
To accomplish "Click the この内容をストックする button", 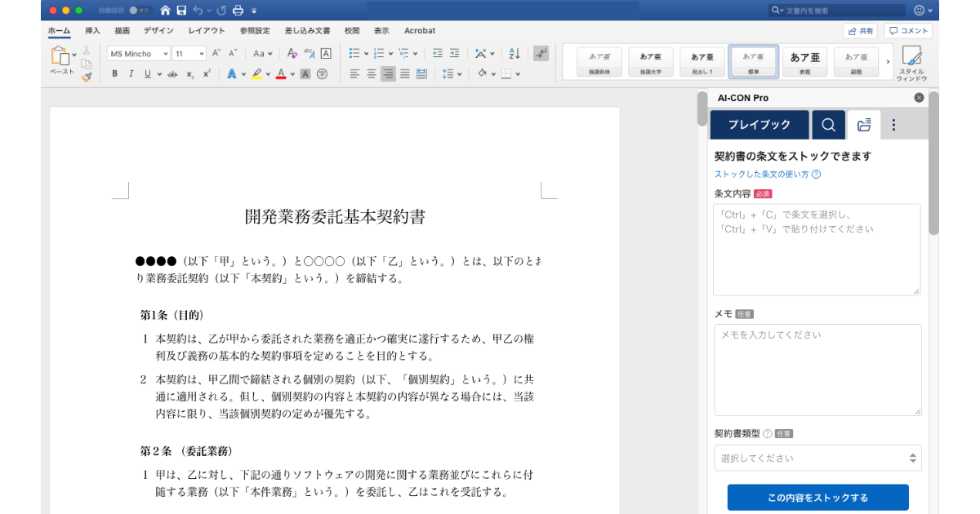I will tap(817, 497).
